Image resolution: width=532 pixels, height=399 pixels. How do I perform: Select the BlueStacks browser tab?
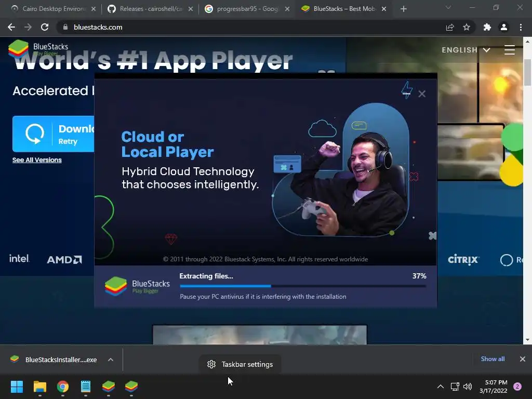(x=344, y=9)
